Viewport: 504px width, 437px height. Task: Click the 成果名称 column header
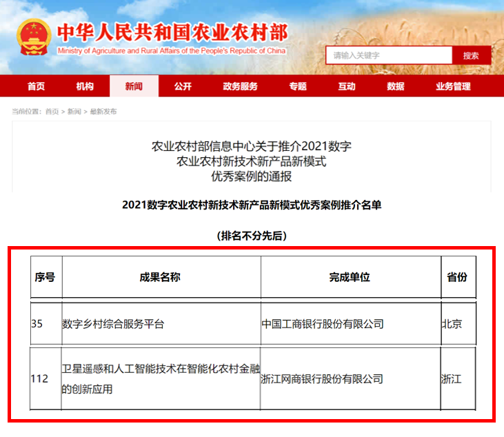coord(160,277)
